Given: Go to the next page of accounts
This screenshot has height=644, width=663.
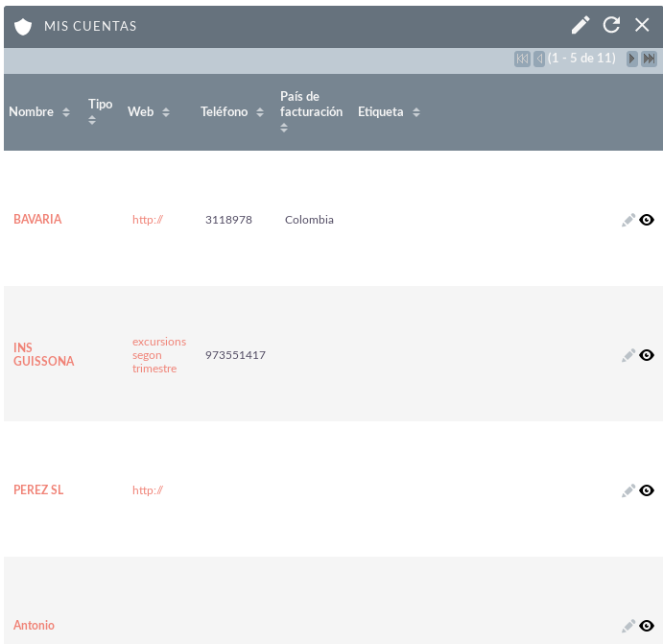Looking at the screenshot, I should pyautogui.click(x=631, y=59).
